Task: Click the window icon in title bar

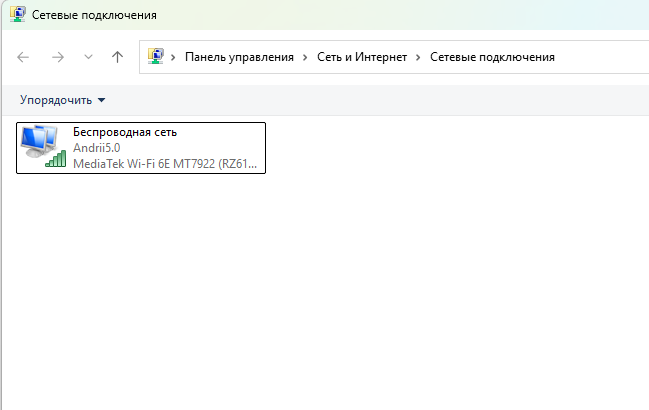Action: [x=18, y=14]
